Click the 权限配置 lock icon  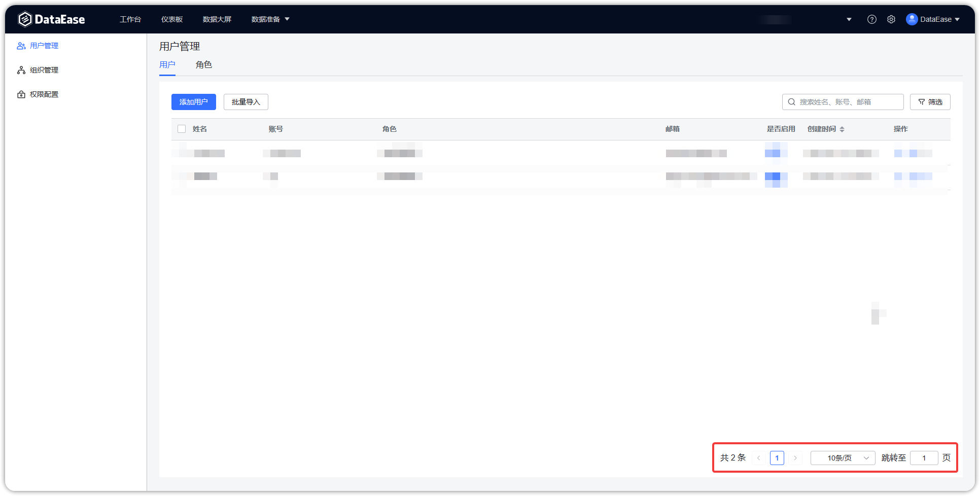pyautogui.click(x=21, y=94)
